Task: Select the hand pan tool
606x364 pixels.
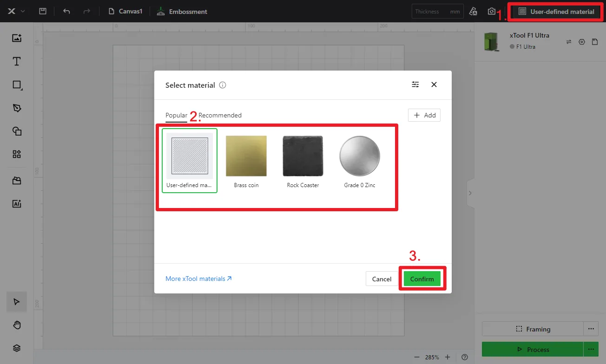Action: [17, 325]
